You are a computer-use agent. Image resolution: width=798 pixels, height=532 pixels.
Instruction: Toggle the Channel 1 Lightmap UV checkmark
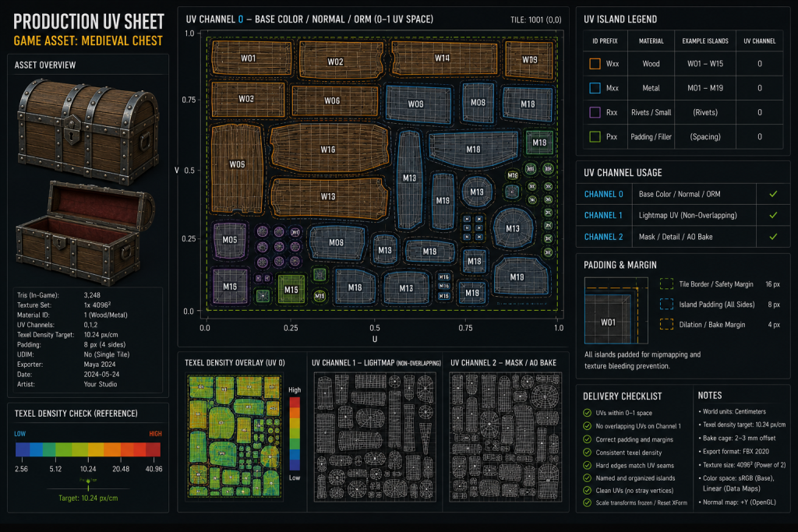pos(773,215)
